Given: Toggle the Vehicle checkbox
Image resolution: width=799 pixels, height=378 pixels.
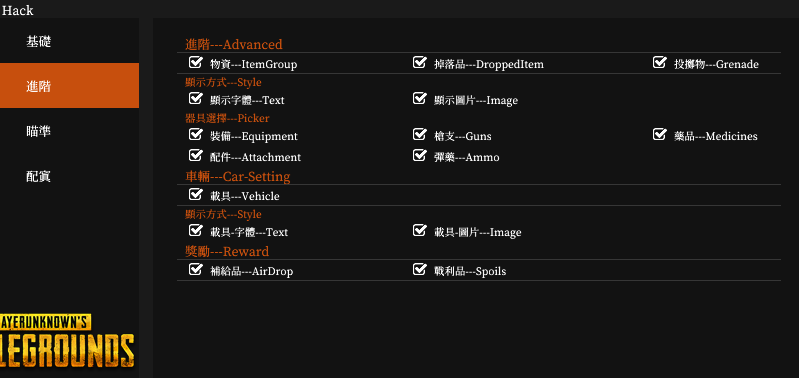Looking at the screenshot, I should (196, 194).
